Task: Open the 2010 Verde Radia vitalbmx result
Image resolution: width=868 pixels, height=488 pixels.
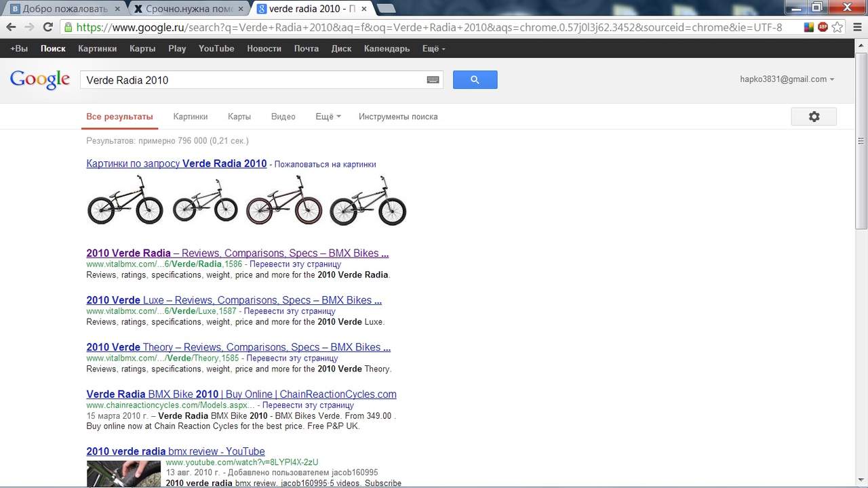Action: click(x=237, y=253)
